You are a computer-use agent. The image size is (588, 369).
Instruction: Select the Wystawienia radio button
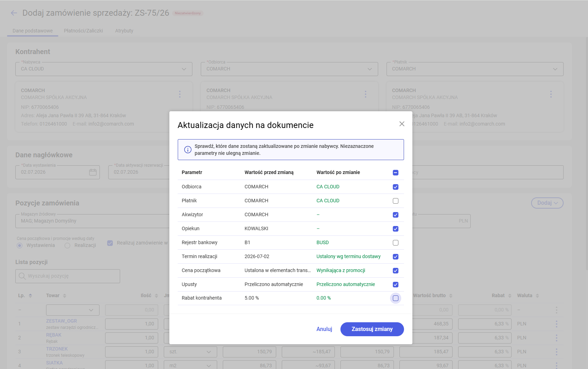20,246
